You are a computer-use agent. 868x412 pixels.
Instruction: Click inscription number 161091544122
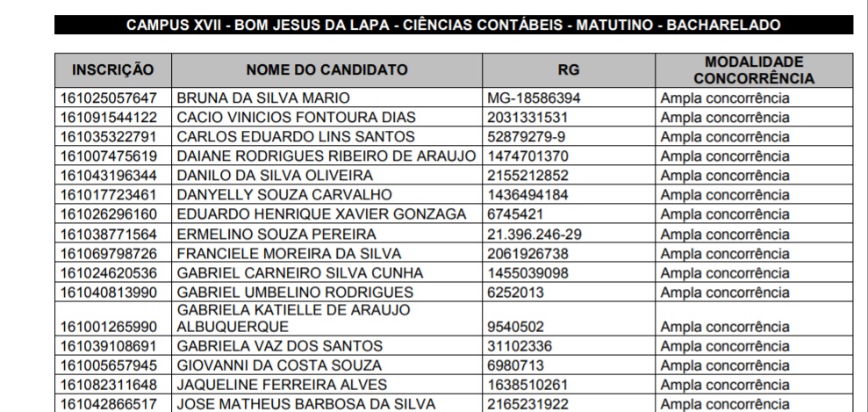pyautogui.click(x=109, y=118)
